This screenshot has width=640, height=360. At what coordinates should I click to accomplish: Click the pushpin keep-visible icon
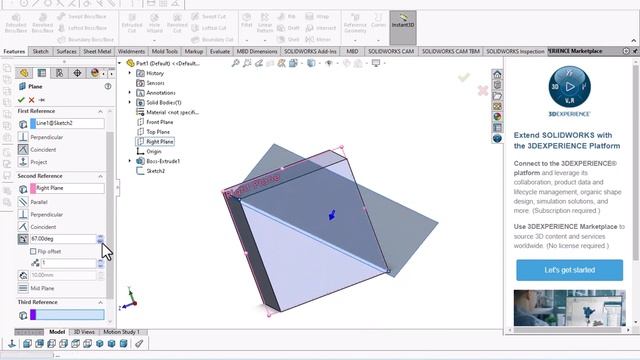point(42,100)
